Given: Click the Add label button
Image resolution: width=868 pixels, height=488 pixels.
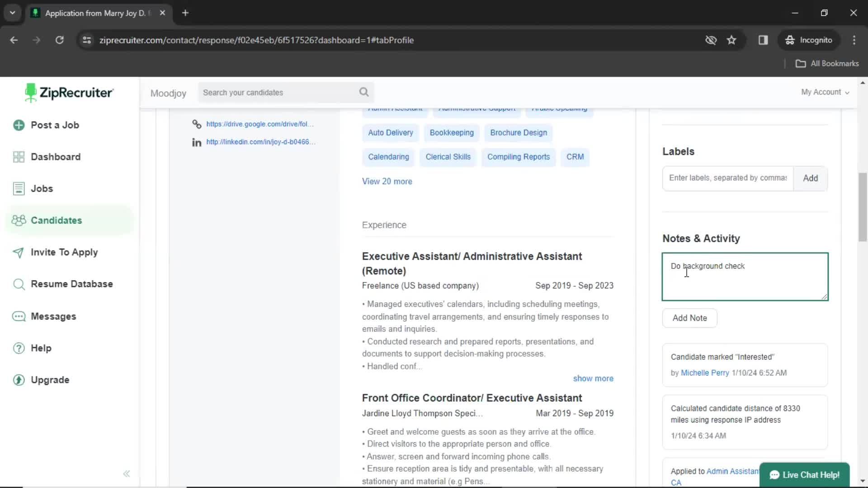Looking at the screenshot, I should [x=810, y=178].
